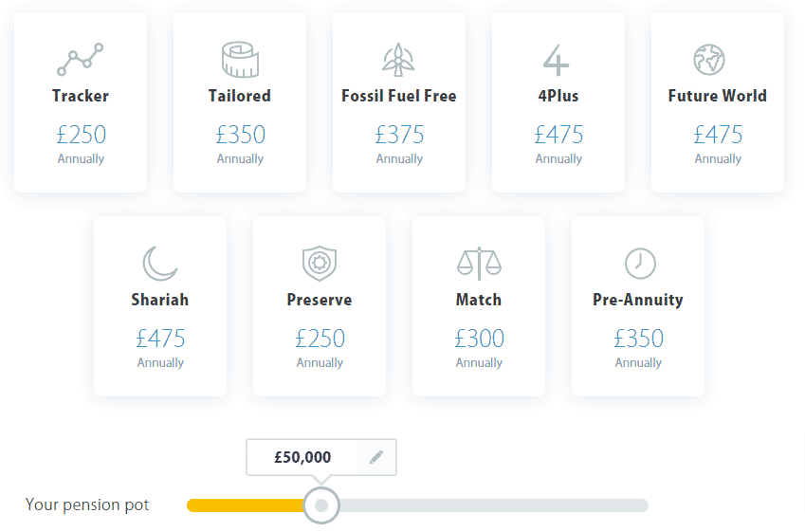Select the Preserve plan £250 price
805x532 pixels.
point(320,339)
